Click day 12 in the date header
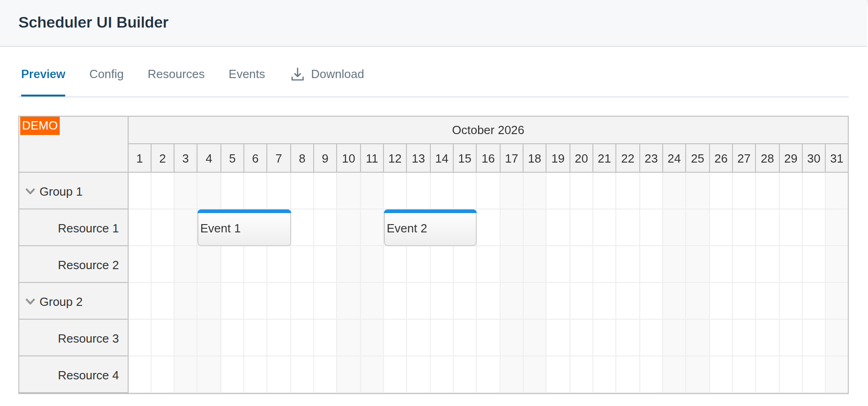Screen dimensions: 868x406 [x=395, y=158]
